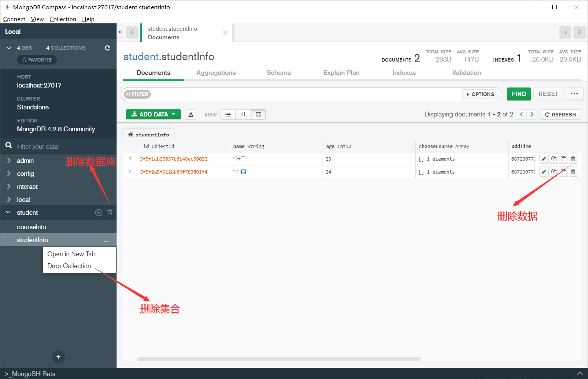Refresh the databases list in sidebar

point(107,48)
